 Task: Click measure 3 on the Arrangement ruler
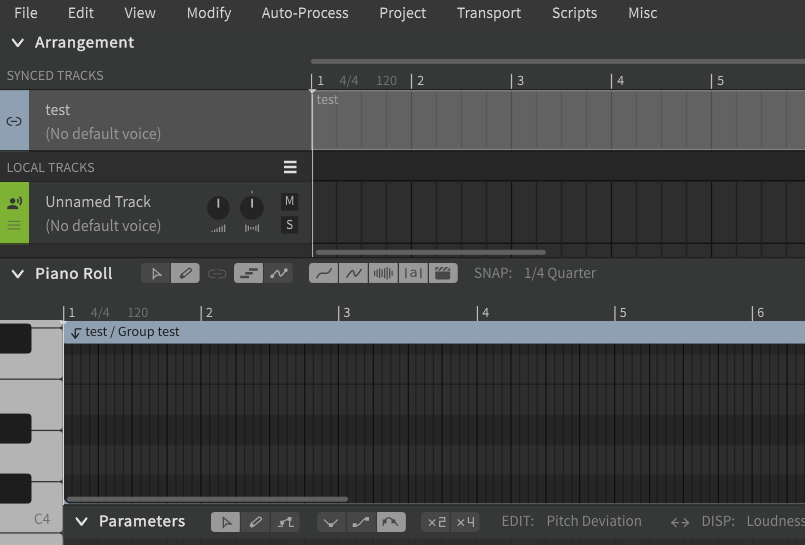[x=520, y=81]
